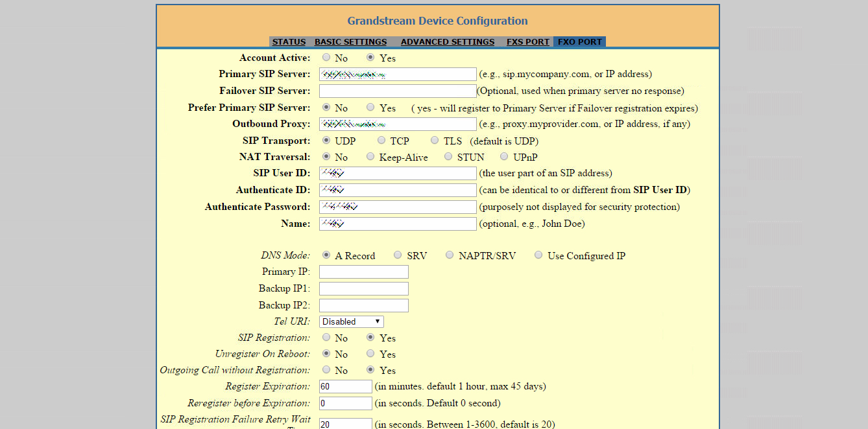The image size is (868, 429).
Task: Set NAT Traversal to UPnP
Action: coord(504,157)
